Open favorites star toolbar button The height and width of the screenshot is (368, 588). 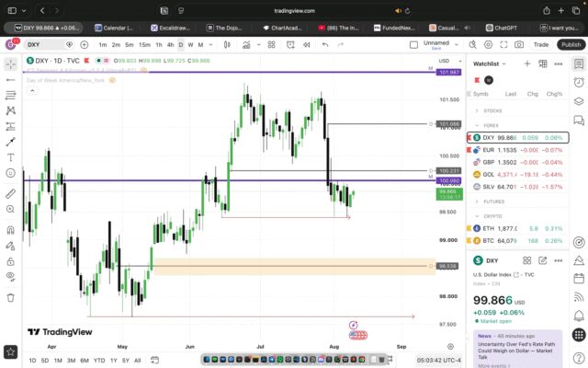(10, 351)
